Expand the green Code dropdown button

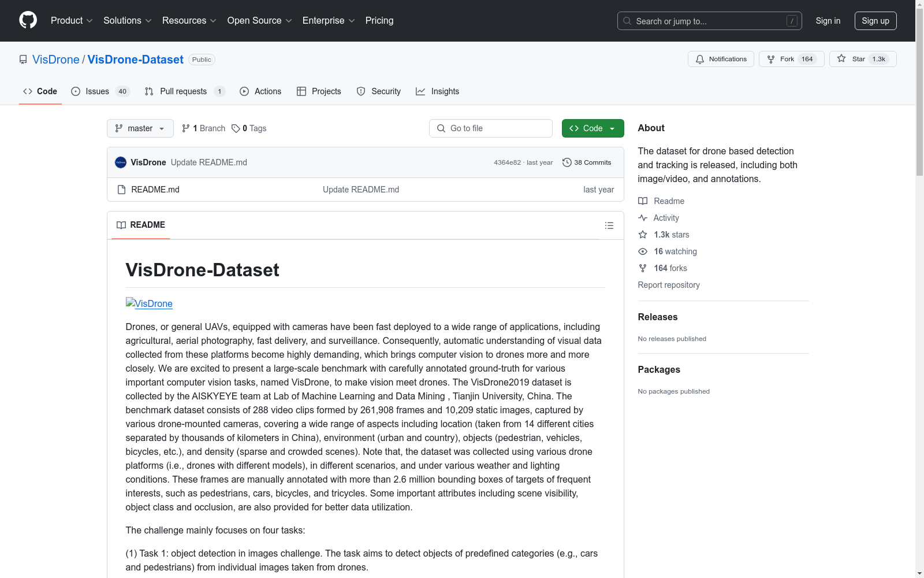click(x=593, y=128)
